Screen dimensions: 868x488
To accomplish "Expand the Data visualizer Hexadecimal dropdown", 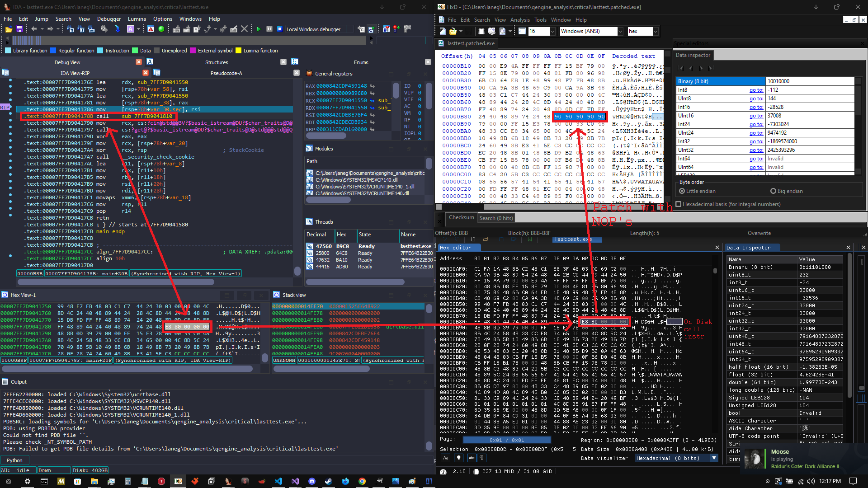I will point(714,458).
